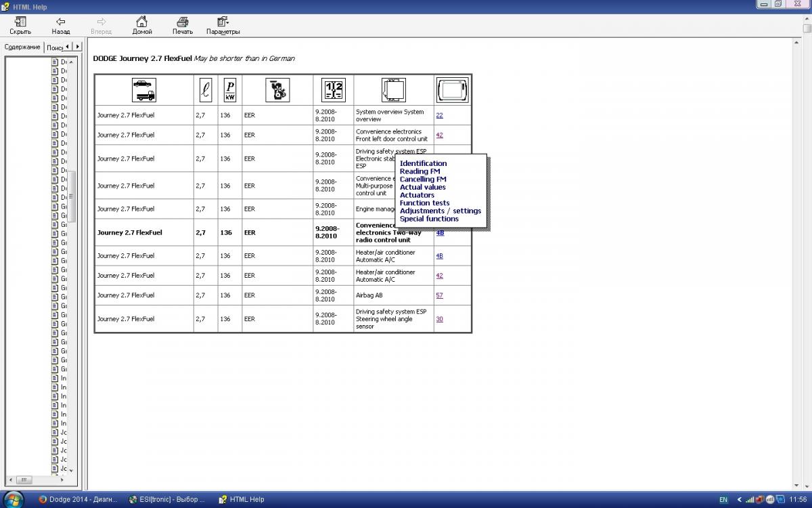Screen dimensions: 812x508
Task: Switch to Dodge 2014 Firefox taskbar window
Action: click(77, 499)
